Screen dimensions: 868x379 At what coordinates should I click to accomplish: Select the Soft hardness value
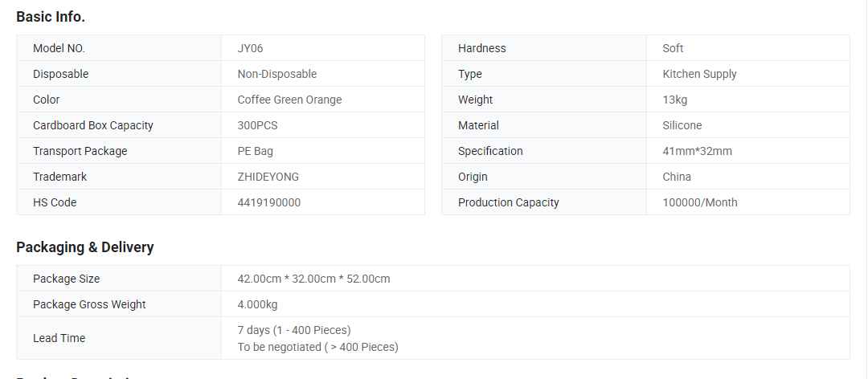tap(673, 48)
